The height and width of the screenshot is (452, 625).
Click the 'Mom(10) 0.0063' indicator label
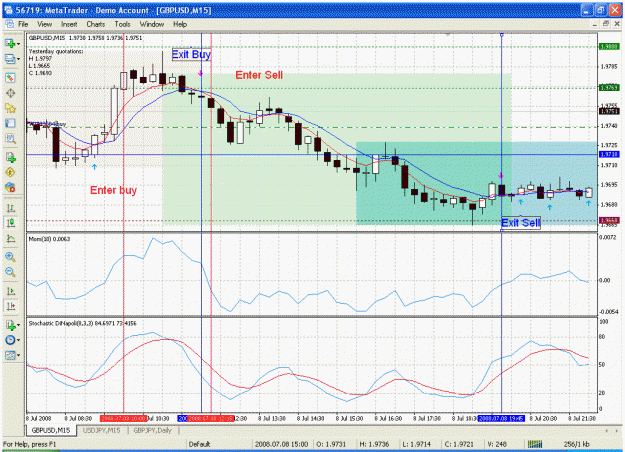tap(49, 239)
